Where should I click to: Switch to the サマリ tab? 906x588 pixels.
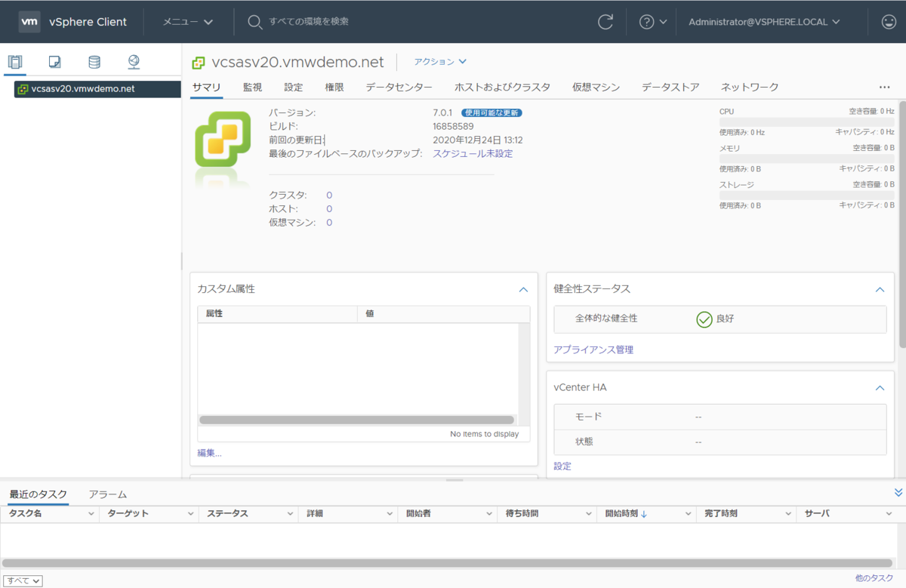coord(206,88)
